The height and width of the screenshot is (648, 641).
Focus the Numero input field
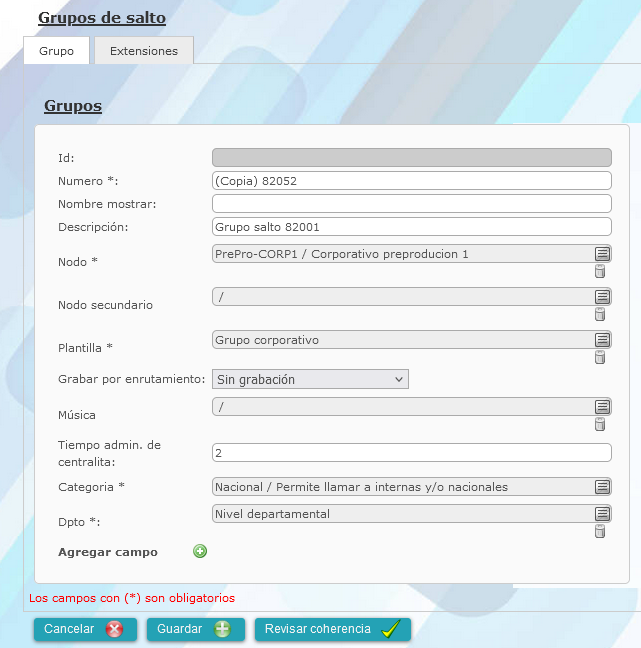(x=412, y=181)
